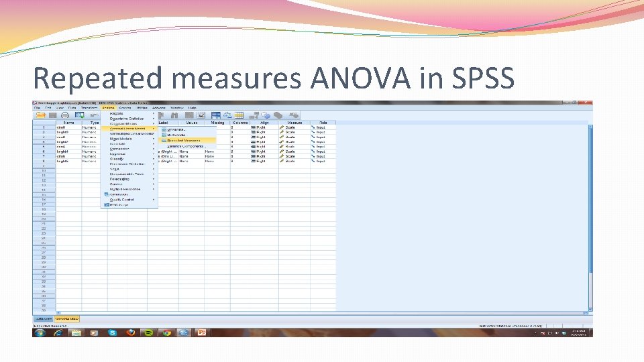This screenshot has width=644, height=362.
Task: Expand the Compare Means submenu
Action: point(129,123)
